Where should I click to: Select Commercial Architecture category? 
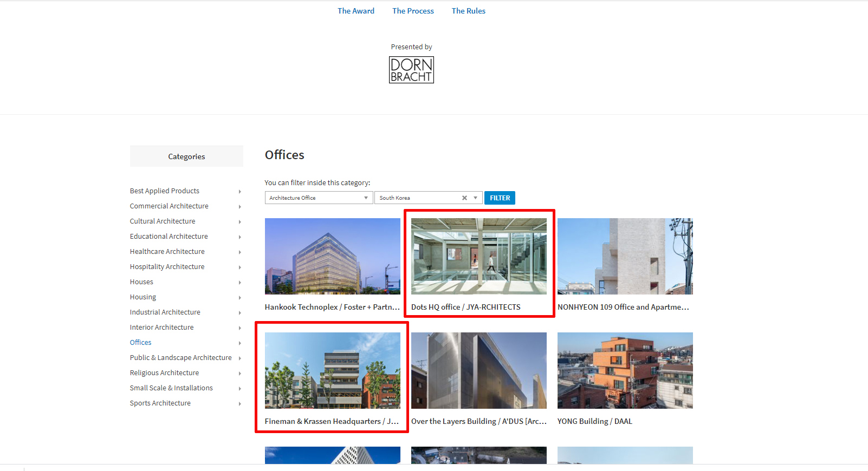[x=169, y=206]
